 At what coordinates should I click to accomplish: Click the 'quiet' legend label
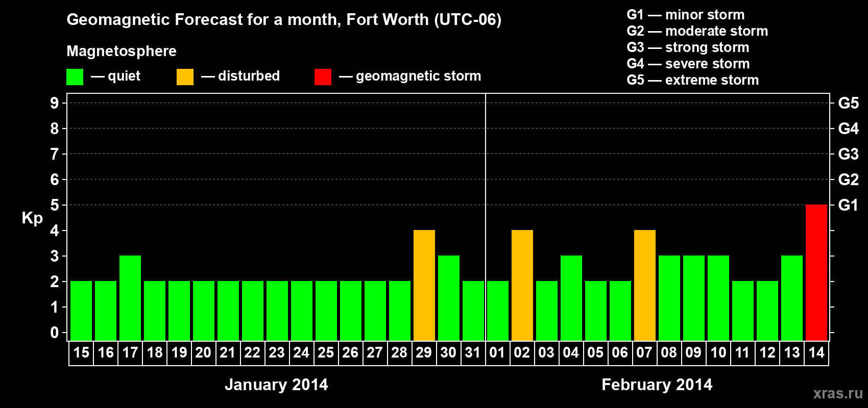[x=124, y=76]
